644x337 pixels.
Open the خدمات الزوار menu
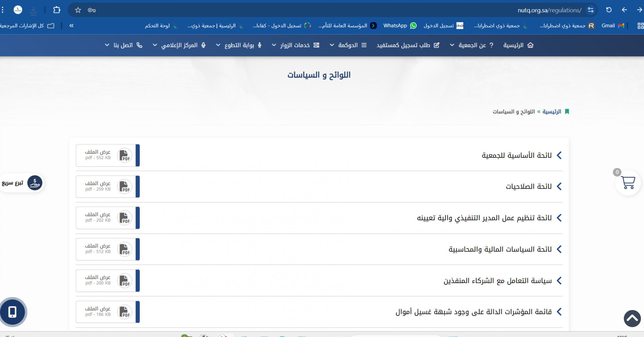[x=295, y=45]
